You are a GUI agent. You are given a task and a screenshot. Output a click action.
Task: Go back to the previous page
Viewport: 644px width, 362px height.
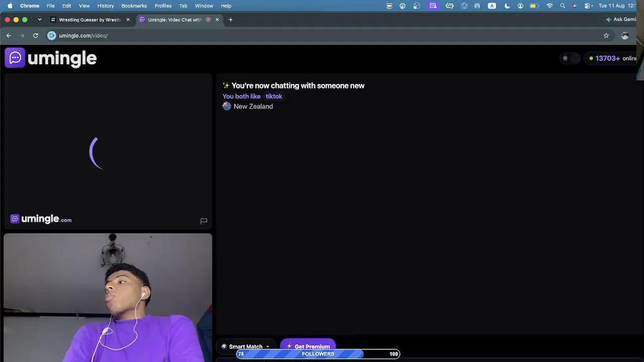[9, 36]
